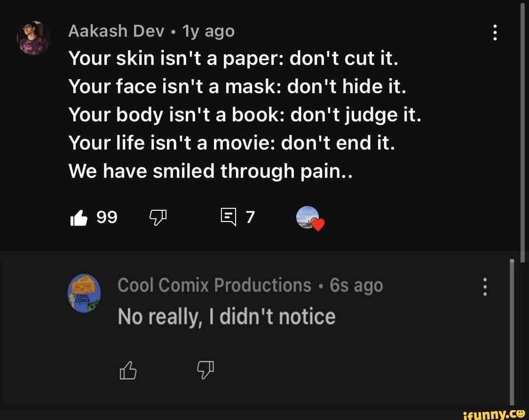The height and width of the screenshot is (420, 529).
Task: Open Aakash Dev's channel via his username
Action: 116,30
